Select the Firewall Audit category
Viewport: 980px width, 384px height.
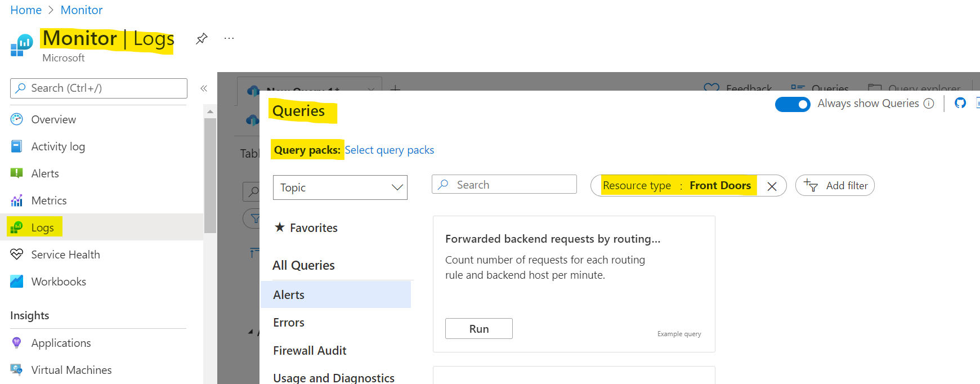click(310, 350)
